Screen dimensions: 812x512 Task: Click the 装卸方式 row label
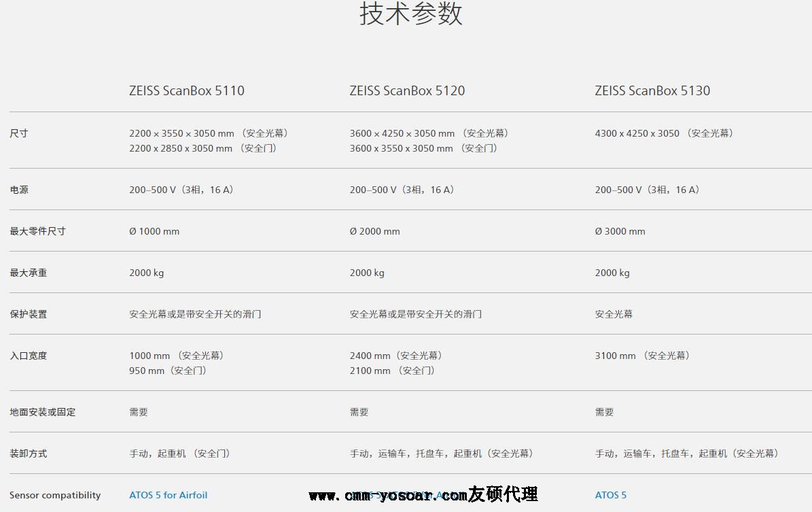pyautogui.click(x=28, y=454)
